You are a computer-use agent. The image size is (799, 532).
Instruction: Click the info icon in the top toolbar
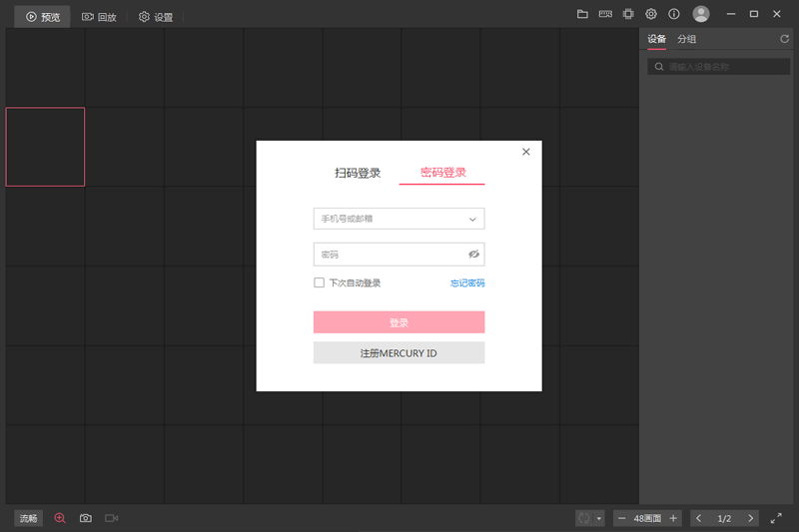(674, 14)
